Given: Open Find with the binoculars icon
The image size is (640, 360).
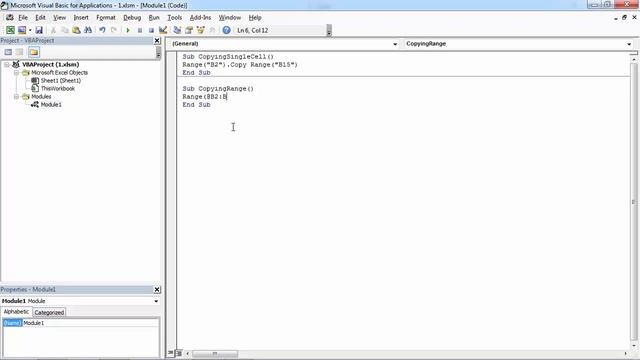Looking at the screenshot, I should [x=88, y=30].
